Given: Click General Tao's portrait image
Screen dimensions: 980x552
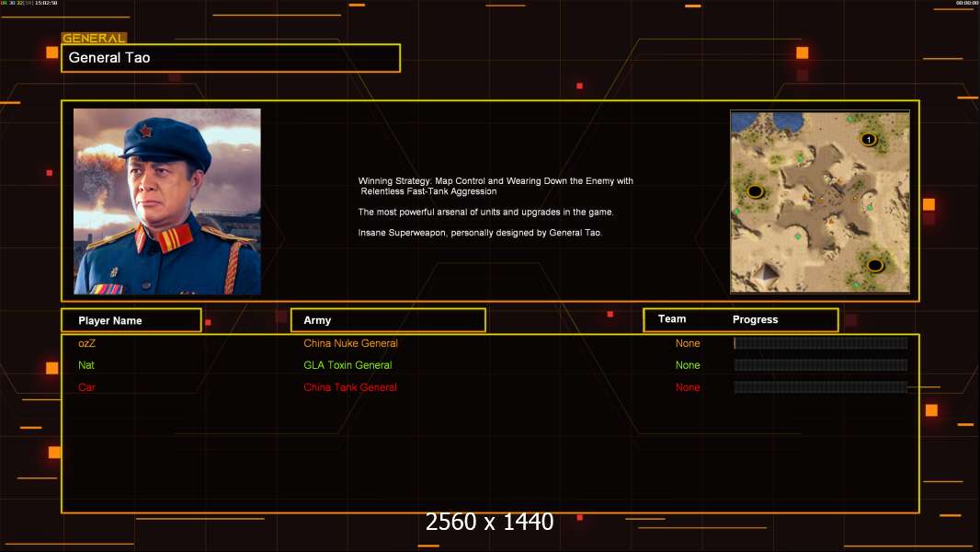Looking at the screenshot, I should tap(167, 201).
